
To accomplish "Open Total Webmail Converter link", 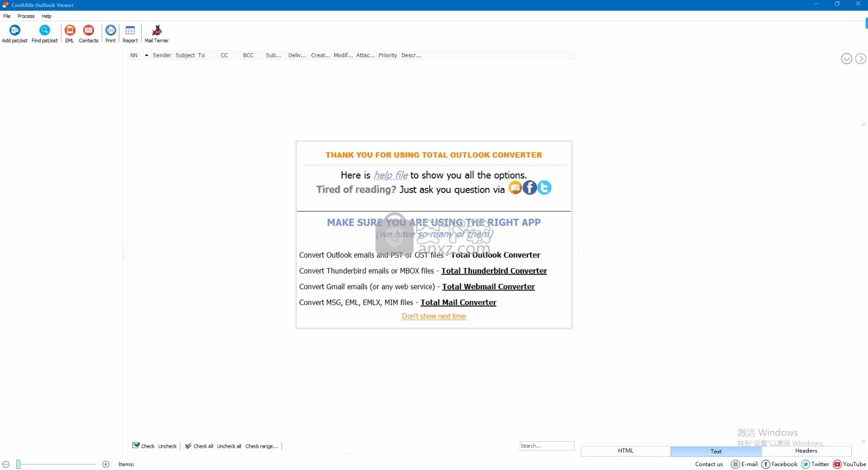I will [x=488, y=287].
